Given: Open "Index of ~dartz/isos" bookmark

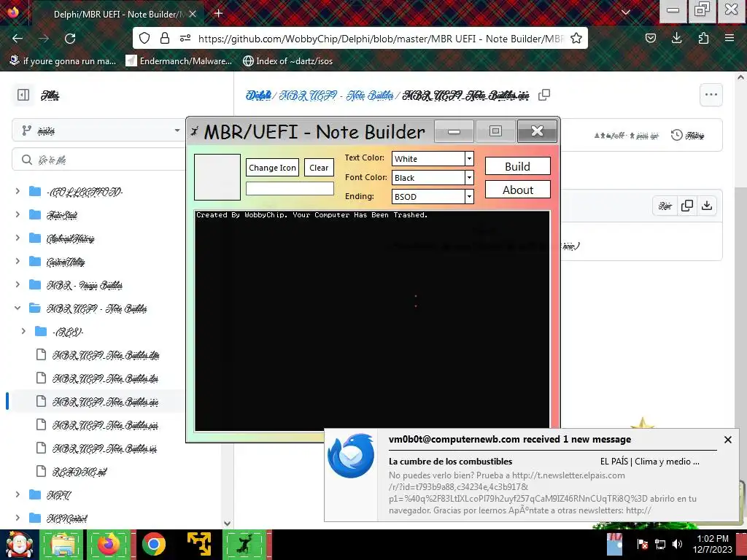Looking at the screenshot, I should pyautogui.click(x=287, y=61).
